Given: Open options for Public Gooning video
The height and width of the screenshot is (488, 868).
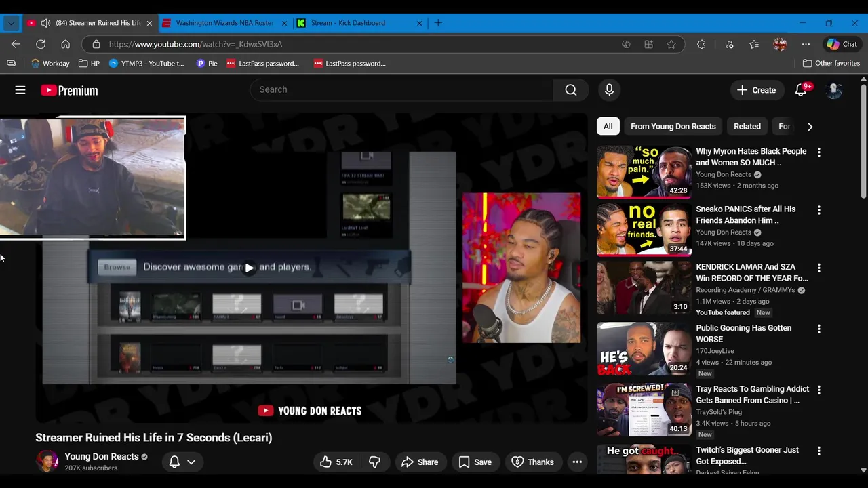Looking at the screenshot, I should point(818,329).
